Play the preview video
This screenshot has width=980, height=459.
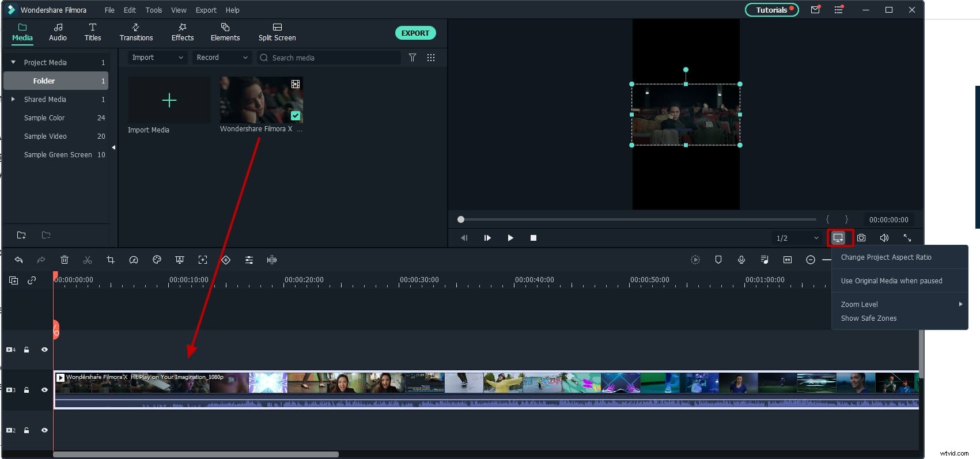(x=510, y=238)
